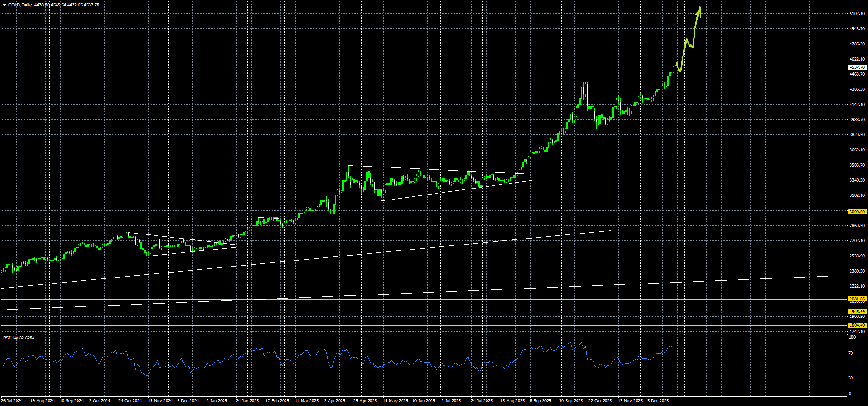Click the 4943.70 price scale value
This screenshot has width=868, height=406.
(857, 29)
